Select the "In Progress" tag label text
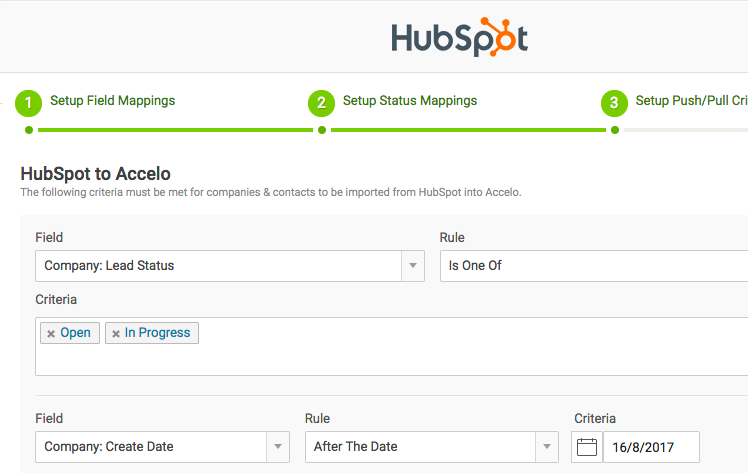The height and width of the screenshot is (473, 748). tap(157, 333)
